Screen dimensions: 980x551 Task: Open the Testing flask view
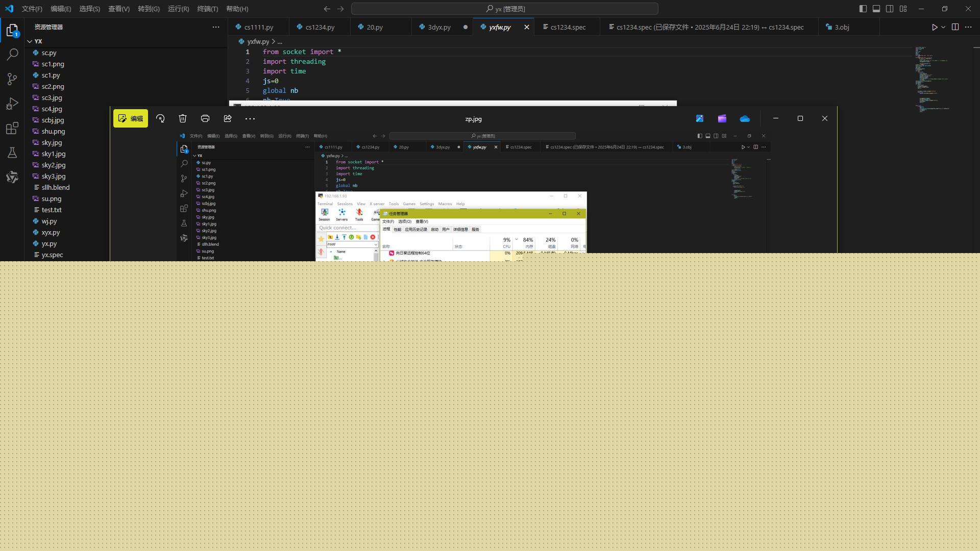click(12, 153)
